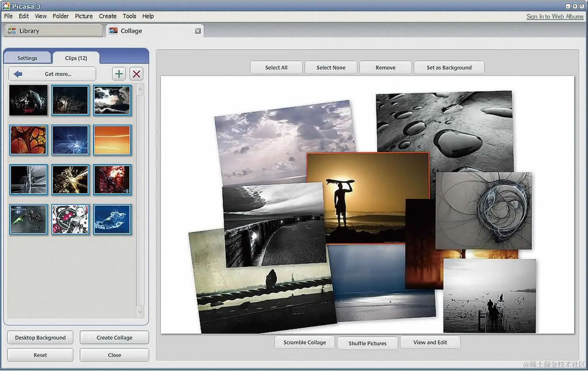Viewport: 588px width, 371px height.
Task: Open the Create menu
Action: pyautogui.click(x=108, y=16)
